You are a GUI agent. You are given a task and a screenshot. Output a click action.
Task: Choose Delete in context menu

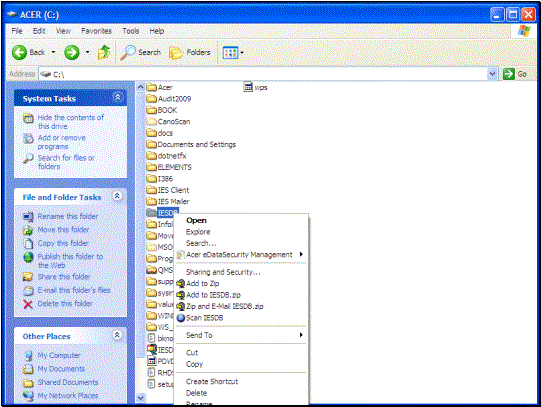point(196,393)
